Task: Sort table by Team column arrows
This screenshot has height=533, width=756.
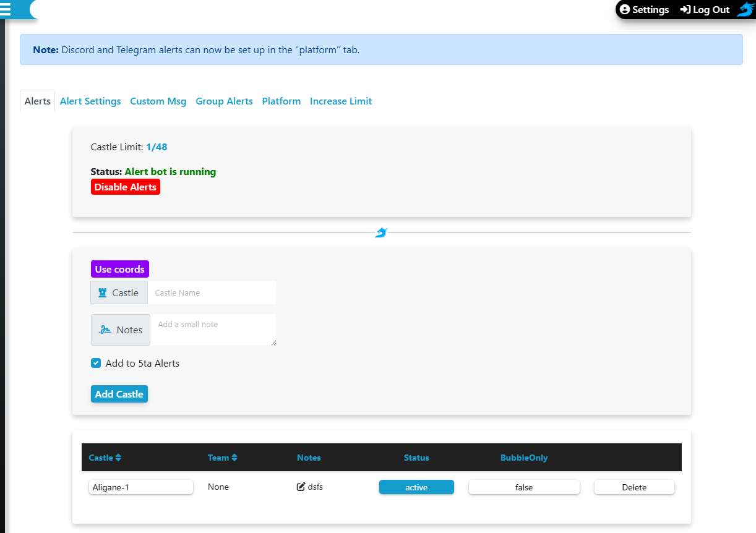Action: pos(234,458)
